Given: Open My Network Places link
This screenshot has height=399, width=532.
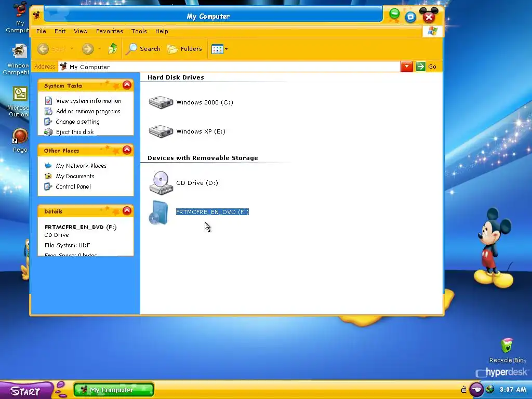Looking at the screenshot, I should (x=81, y=166).
